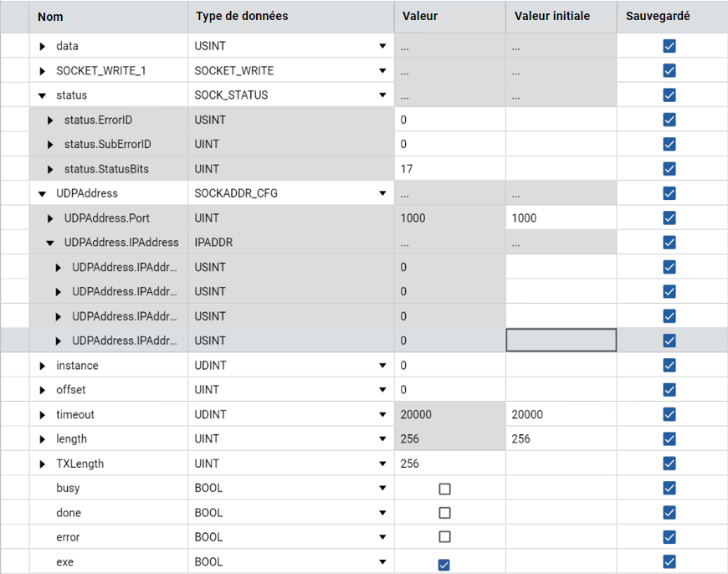Screen dimensions: 728x574
Task: Click the selected empty initial value field
Action: [x=561, y=341]
